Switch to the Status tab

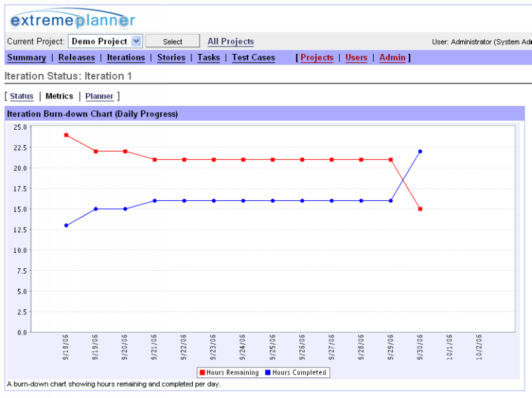(21, 97)
